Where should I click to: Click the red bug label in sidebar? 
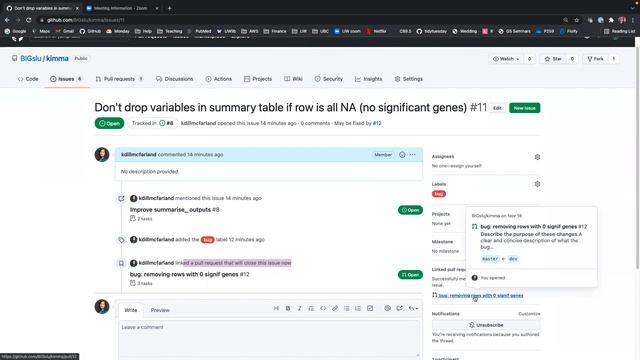(439, 194)
